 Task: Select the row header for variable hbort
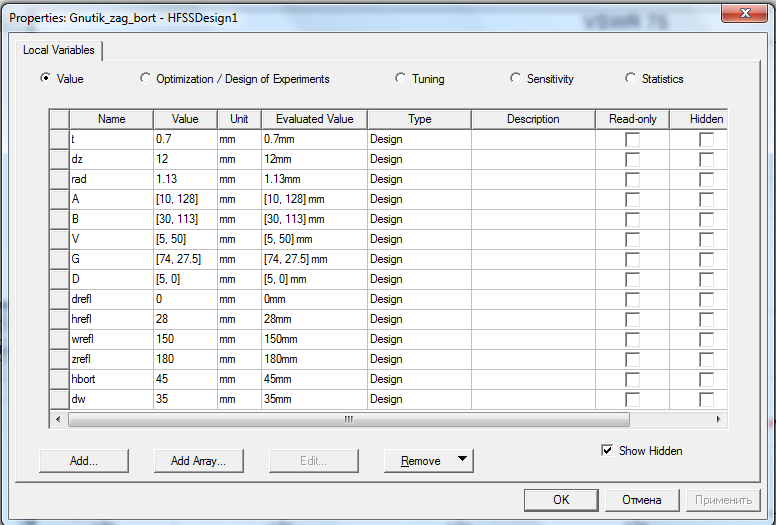pos(59,379)
